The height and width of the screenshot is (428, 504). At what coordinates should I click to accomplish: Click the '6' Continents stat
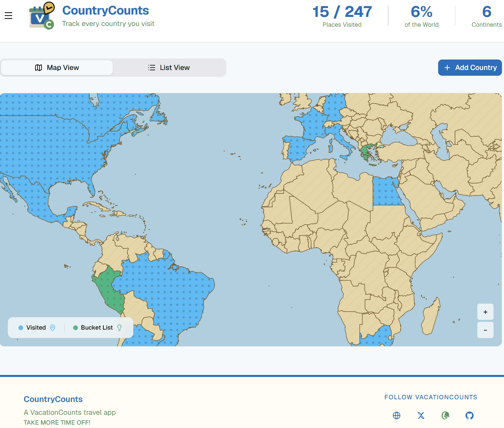pyautogui.click(x=487, y=12)
